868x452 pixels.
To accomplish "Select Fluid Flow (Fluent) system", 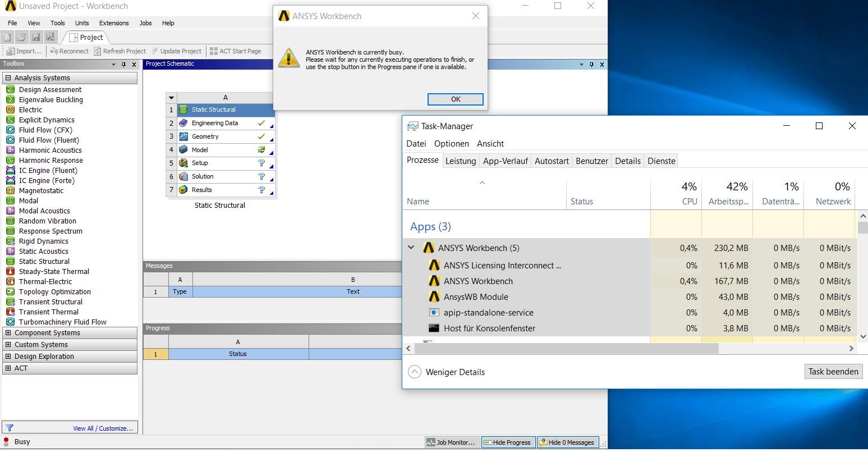I will 49,140.
